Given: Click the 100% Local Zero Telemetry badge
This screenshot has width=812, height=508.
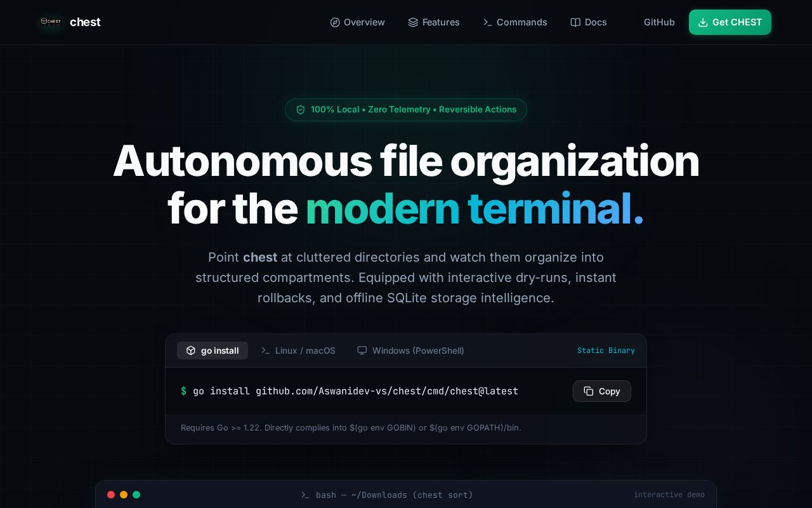Looking at the screenshot, I should click(406, 110).
